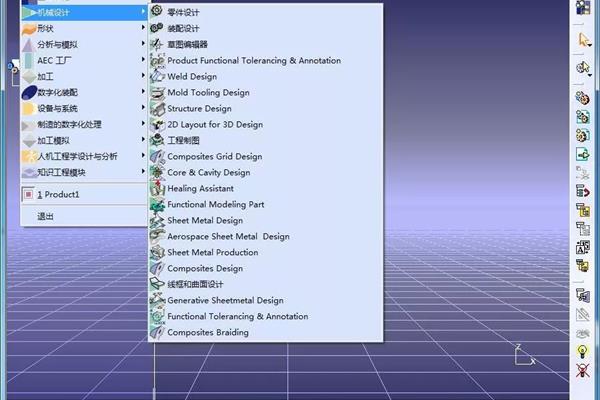
Task: Select Functional Modeling Part
Action: coord(266,205)
